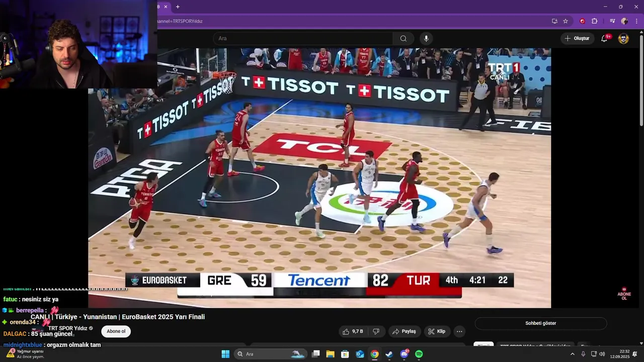Open Microsoft Store from the taskbar
644x362 pixels.
point(345,354)
